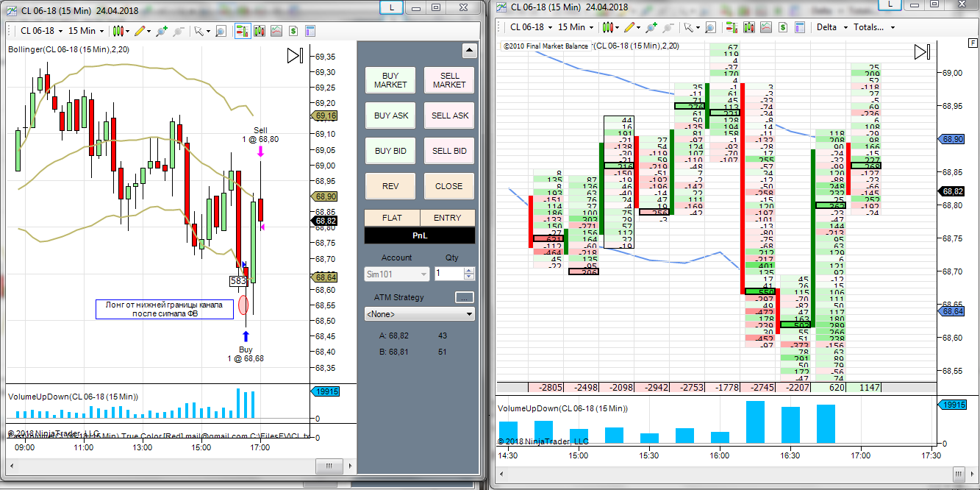Viewport: 980px width, 490px height.
Task: Open the ATM Strategy None dropdown
Action: point(420,314)
